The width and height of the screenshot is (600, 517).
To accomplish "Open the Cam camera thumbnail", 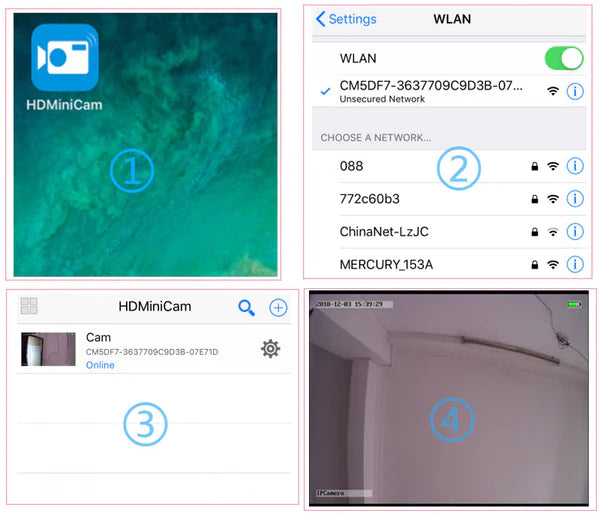I will 48,349.
